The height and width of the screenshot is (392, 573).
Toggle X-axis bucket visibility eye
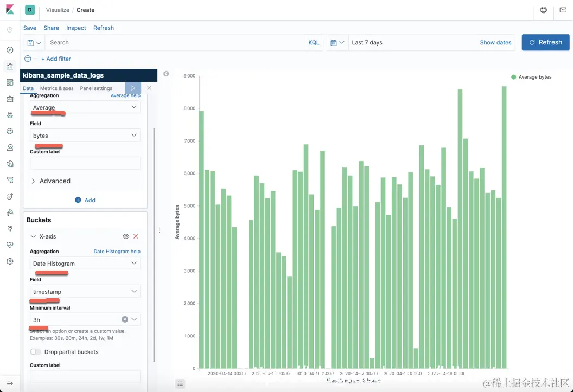[x=126, y=236]
